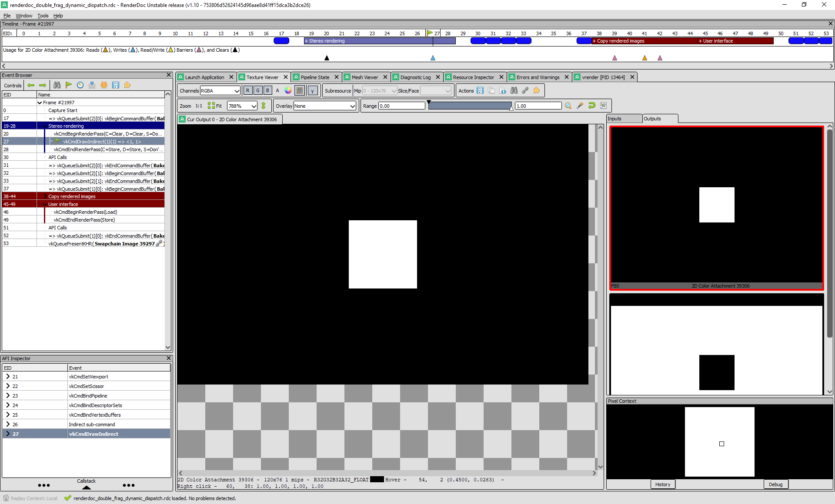835x504 pixels.
Task: Open the Channels RGBA dropdown
Action: point(220,90)
